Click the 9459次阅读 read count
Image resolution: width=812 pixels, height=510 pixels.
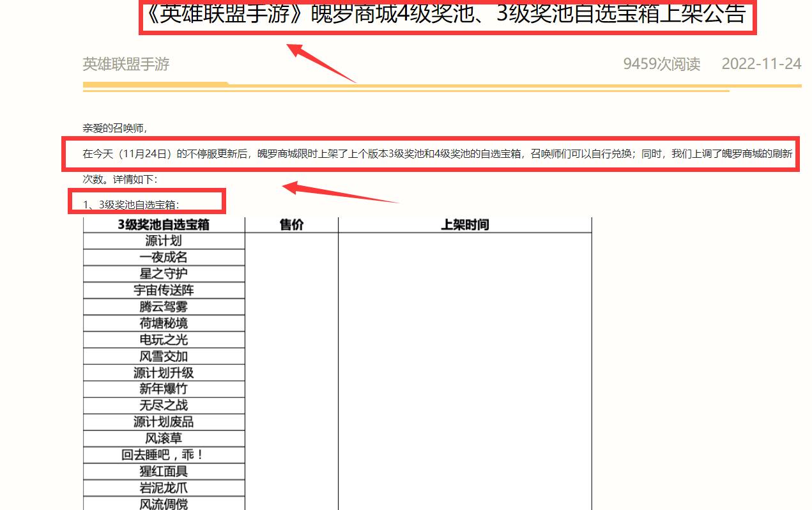(x=661, y=64)
